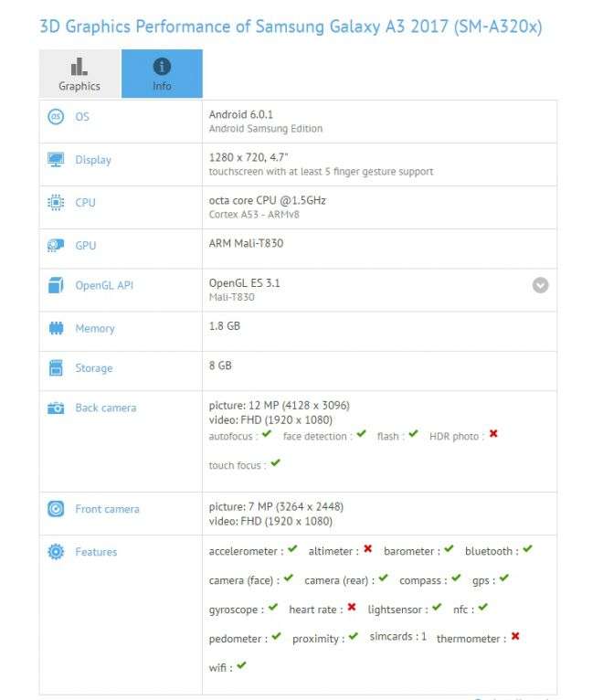Image resolution: width=603 pixels, height=700 pixels.
Task: Click the proximity check mark
Action: 354,636
